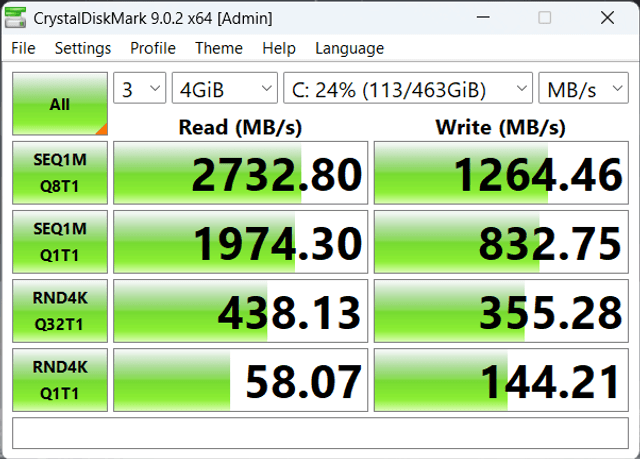Start the RND4K Q1T1 test
Image resolution: width=640 pixels, height=459 pixels.
pyautogui.click(x=60, y=380)
